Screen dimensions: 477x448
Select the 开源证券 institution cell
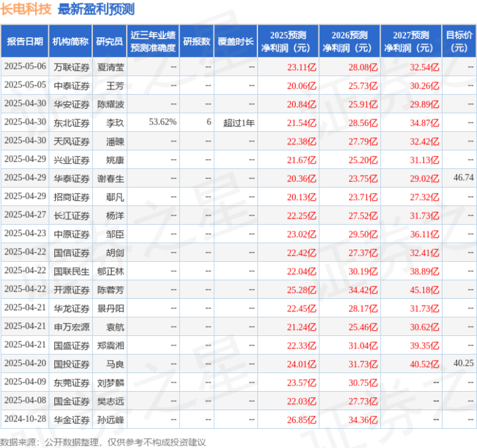pos(72,290)
